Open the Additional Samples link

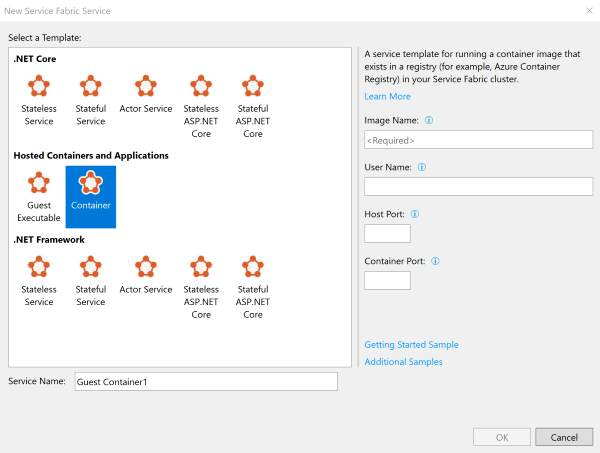403,362
